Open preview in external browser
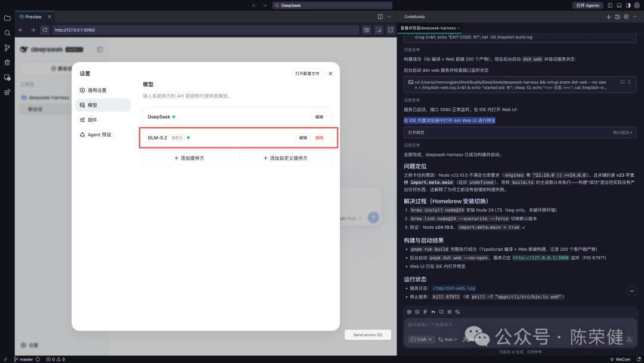The height and width of the screenshot is (363, 644). [391, 30]
